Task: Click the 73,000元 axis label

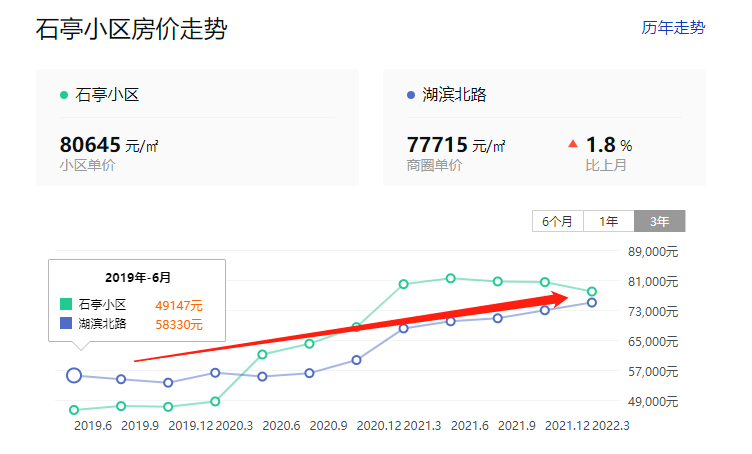Action: [653, 312]
